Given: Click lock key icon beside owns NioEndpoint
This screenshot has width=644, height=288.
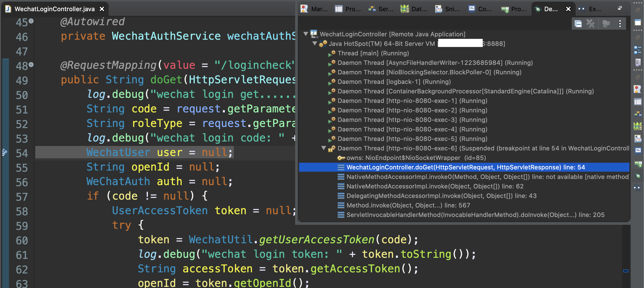Looking at the screenshot, I should click(x=341, y=158).
